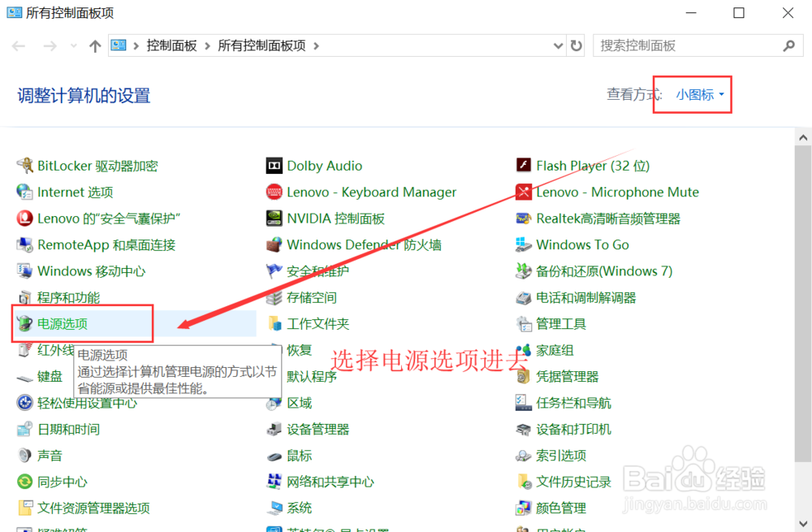Image resolution: width=812 pixels, height=532 pixels.
Task: Click the search magnifier icon
Action: point(788,45)
